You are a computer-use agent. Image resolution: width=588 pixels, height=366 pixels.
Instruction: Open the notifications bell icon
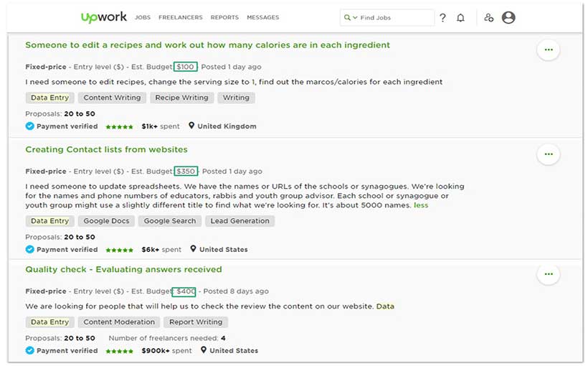pyautogui.click(x=460, y=18)
